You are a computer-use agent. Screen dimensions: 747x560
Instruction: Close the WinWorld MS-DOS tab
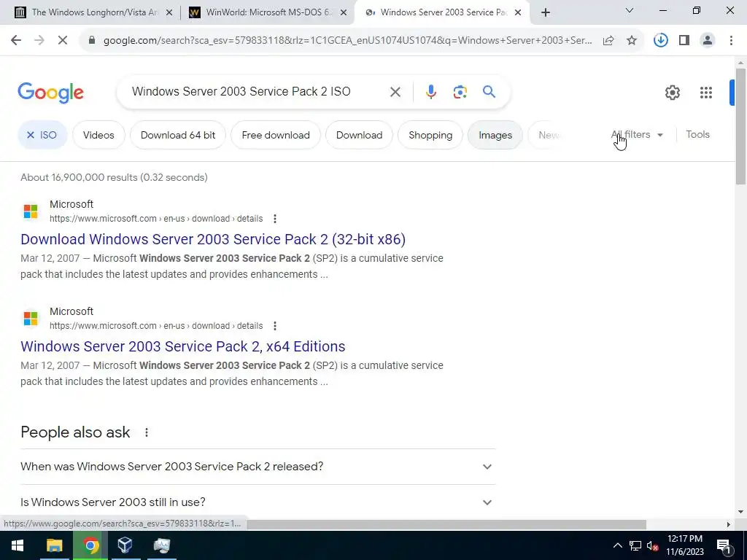pos(344,13)
